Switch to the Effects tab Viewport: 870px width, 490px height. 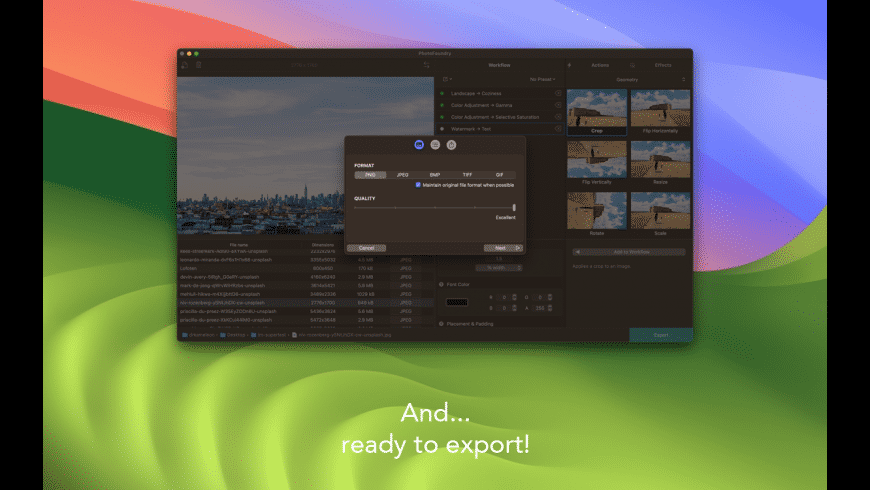[663, 65]
